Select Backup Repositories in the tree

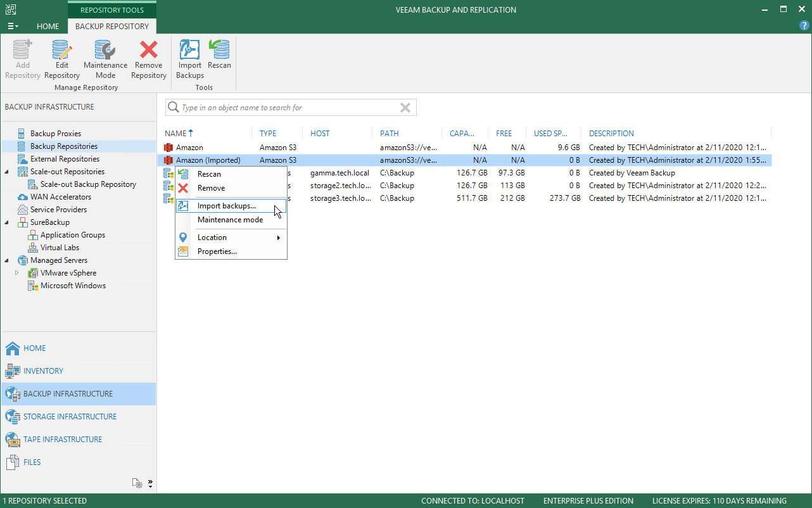tap(64, 146)
